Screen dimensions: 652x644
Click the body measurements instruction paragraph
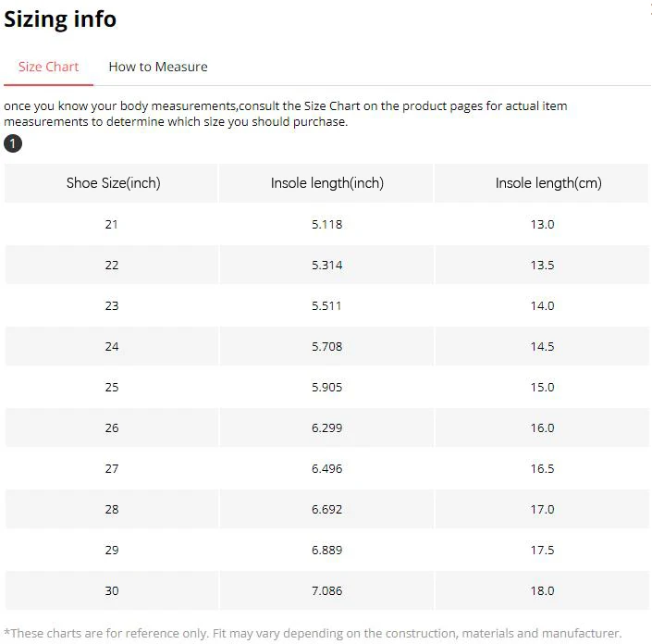point(285,114)
